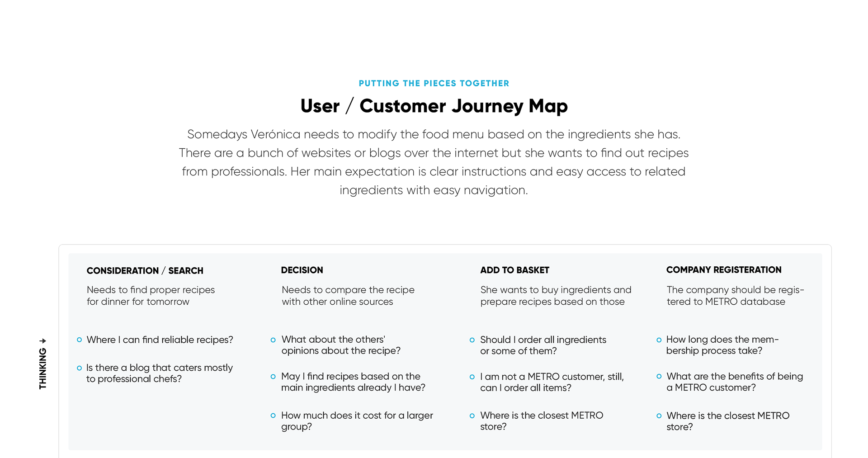Click bullet for closest METRO store under Add to Basket
Viewport: 868px width, 458px height.
point(472,416)
